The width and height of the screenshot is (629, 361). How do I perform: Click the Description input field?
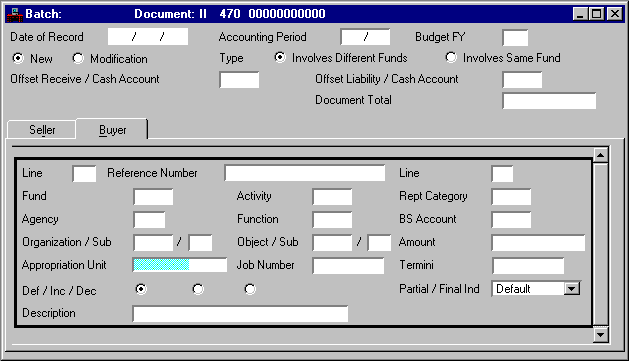[x=240, y=314]
